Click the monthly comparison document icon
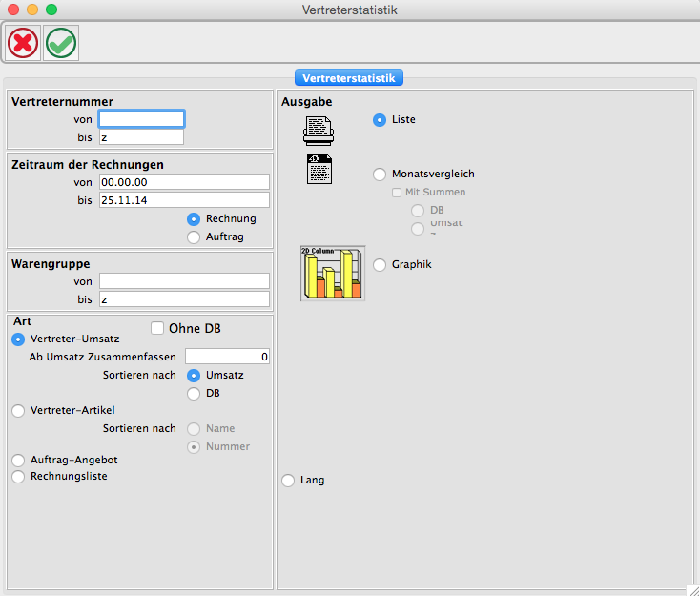The height and width of the screenshot is (596, 700). coord(319,169)
